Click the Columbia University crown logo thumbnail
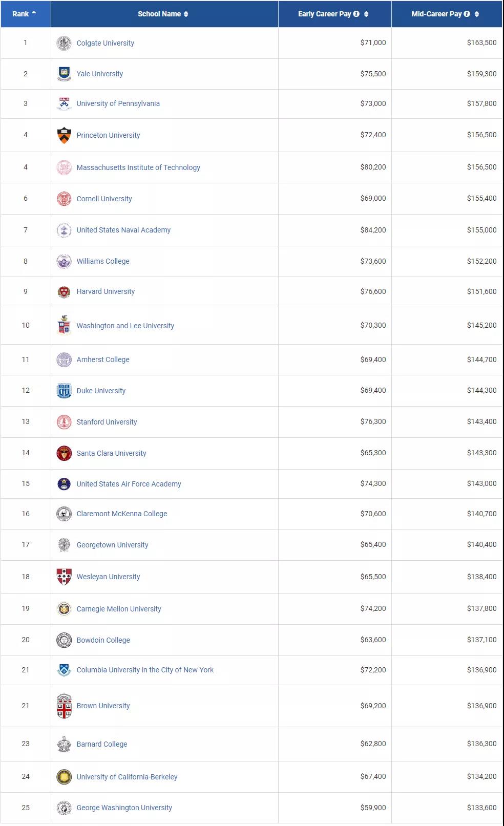This screenshot has width=504, height=826. 64,670
